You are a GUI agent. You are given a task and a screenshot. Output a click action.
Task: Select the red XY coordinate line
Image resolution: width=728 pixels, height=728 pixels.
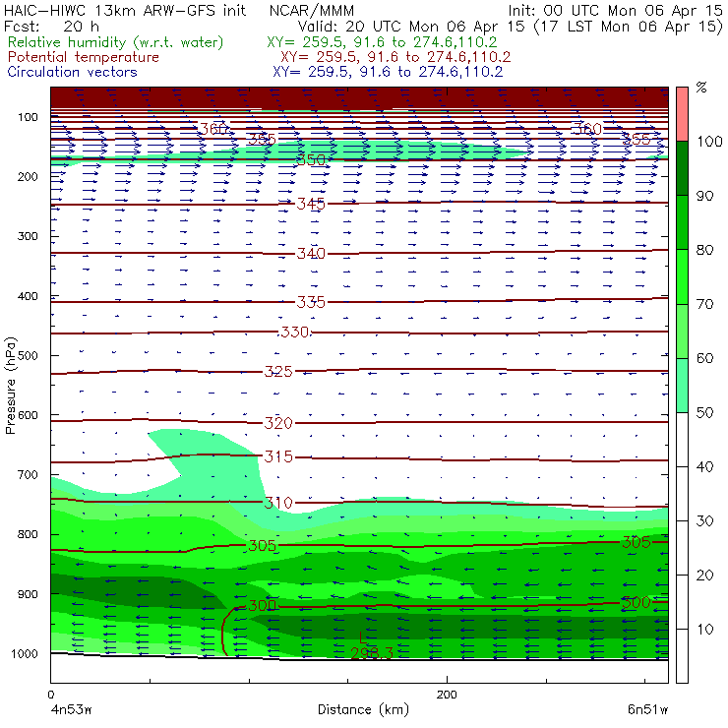click(395, 57)
